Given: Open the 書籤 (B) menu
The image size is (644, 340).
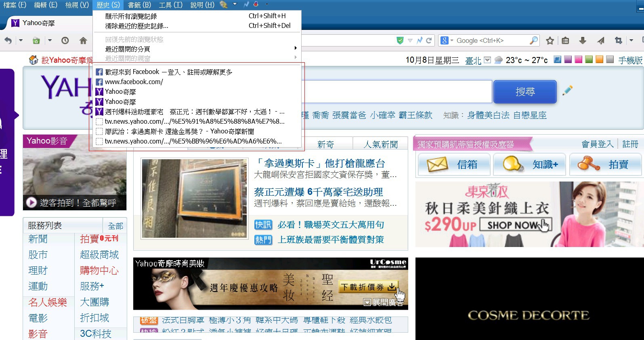Looking at the screenshot, I should [139, 5].
